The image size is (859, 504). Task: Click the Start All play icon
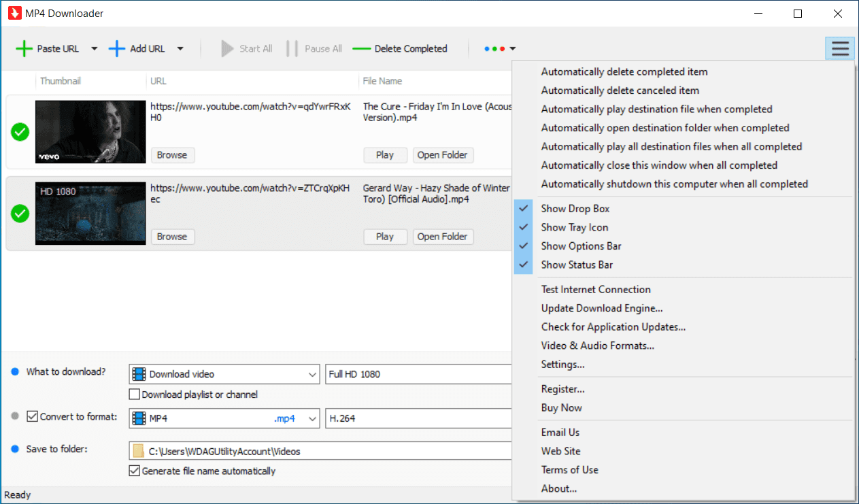(x=227, y=49)
